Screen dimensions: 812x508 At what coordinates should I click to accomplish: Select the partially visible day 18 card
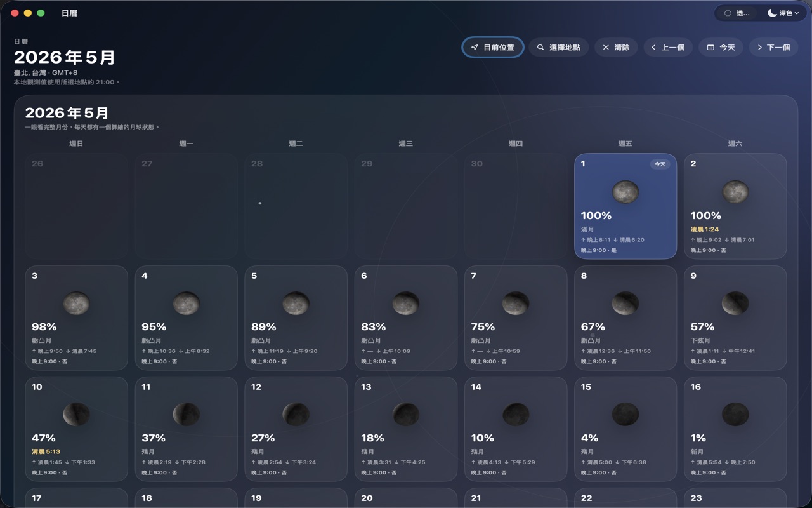click(186, 498)
